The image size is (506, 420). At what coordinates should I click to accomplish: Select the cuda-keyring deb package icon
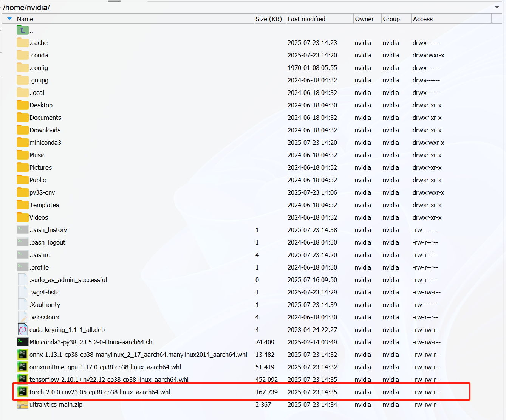[x=22, y=329]
